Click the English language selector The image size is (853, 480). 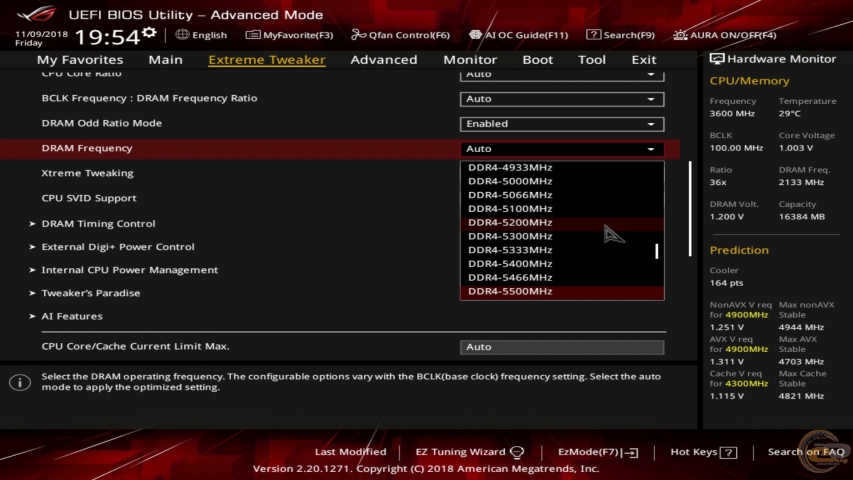pyautogui.click(x=201, y=35)
